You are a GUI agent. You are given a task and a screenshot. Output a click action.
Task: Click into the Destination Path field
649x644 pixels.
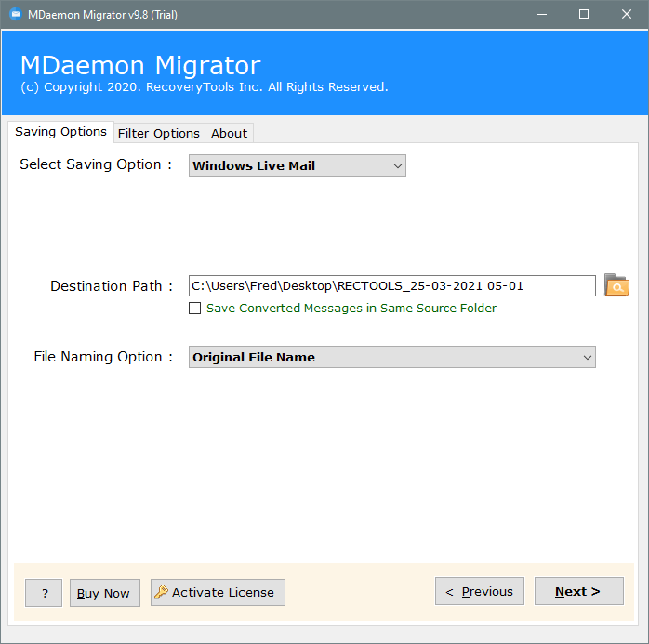(392, 286)
